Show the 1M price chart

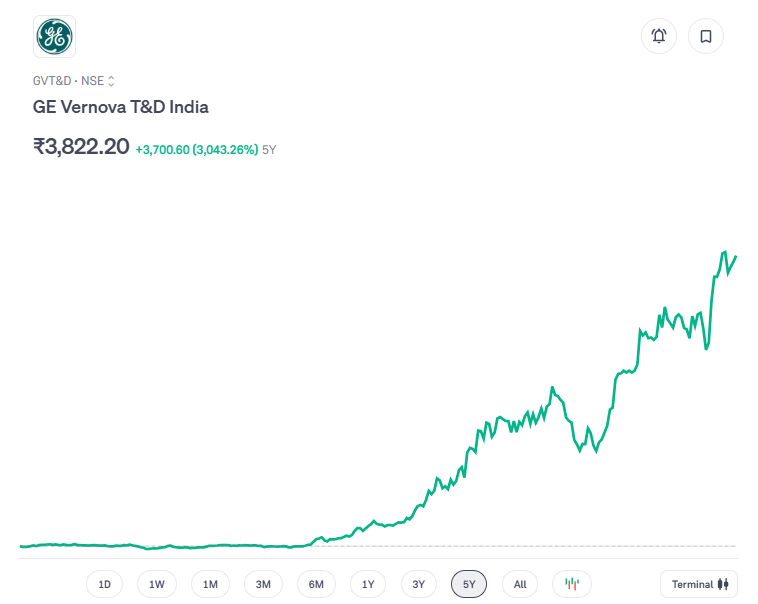point(210,584)
